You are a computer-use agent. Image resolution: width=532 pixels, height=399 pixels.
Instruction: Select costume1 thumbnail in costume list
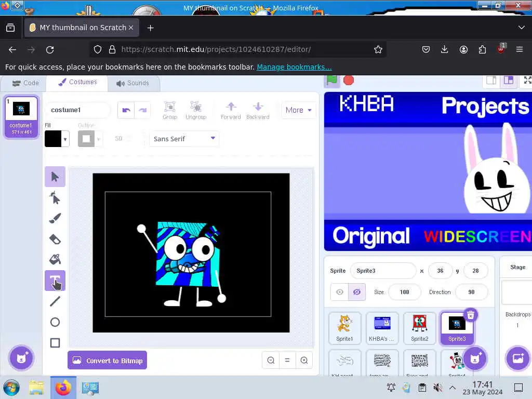coord(21,117)
